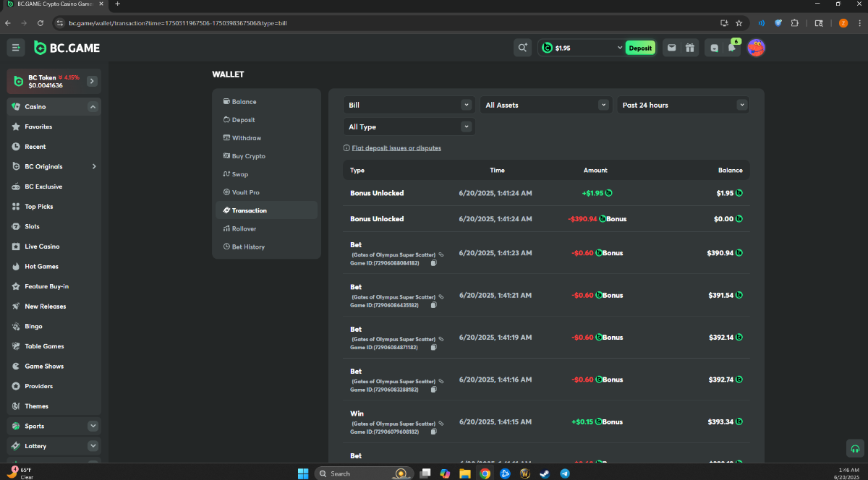Open Fiat deposit issues or disputes link

[396, 148]
